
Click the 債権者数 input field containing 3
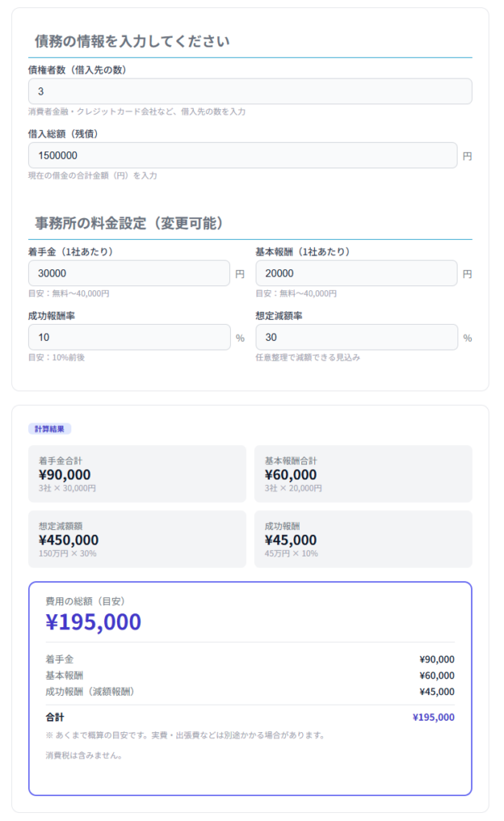[x=250, y=91]
